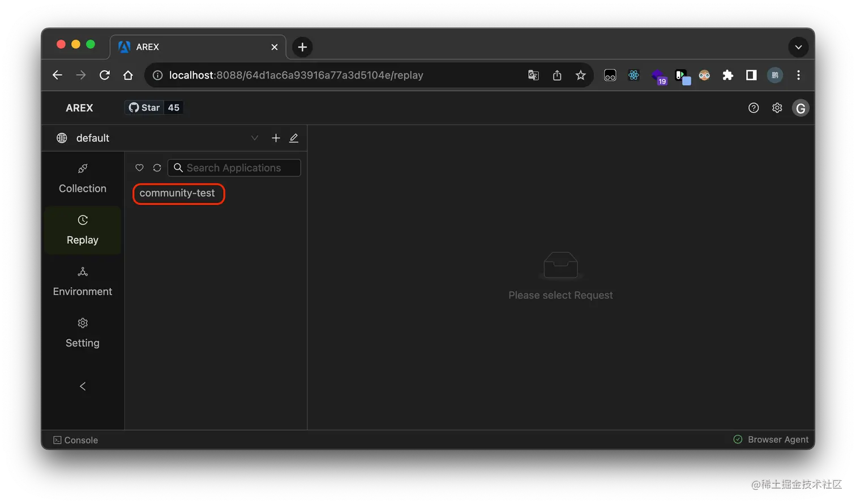Click the star count 45
The image size is (856, 504).
[x=174, y=107]
